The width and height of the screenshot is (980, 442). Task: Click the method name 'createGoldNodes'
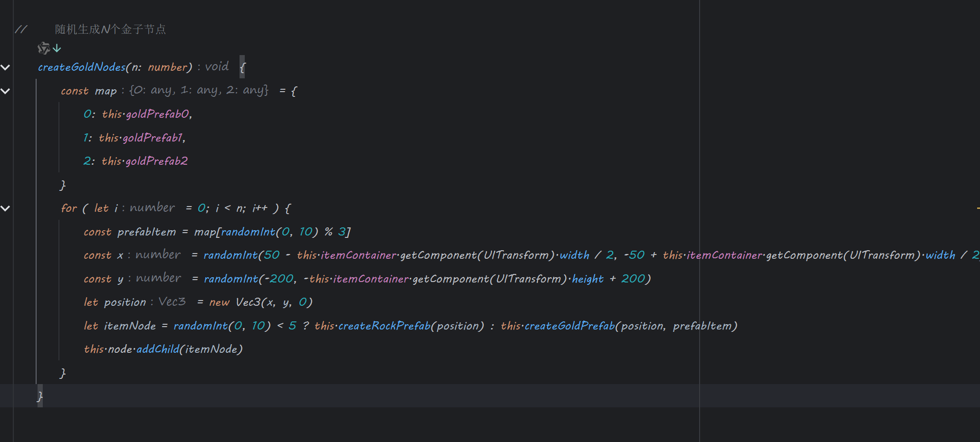(81, 67)
